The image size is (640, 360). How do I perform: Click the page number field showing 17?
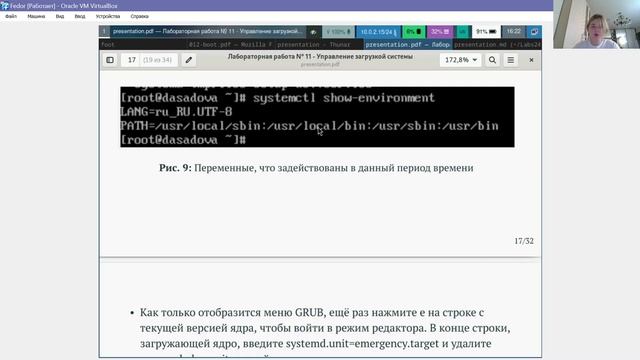(x=131, y=60)
